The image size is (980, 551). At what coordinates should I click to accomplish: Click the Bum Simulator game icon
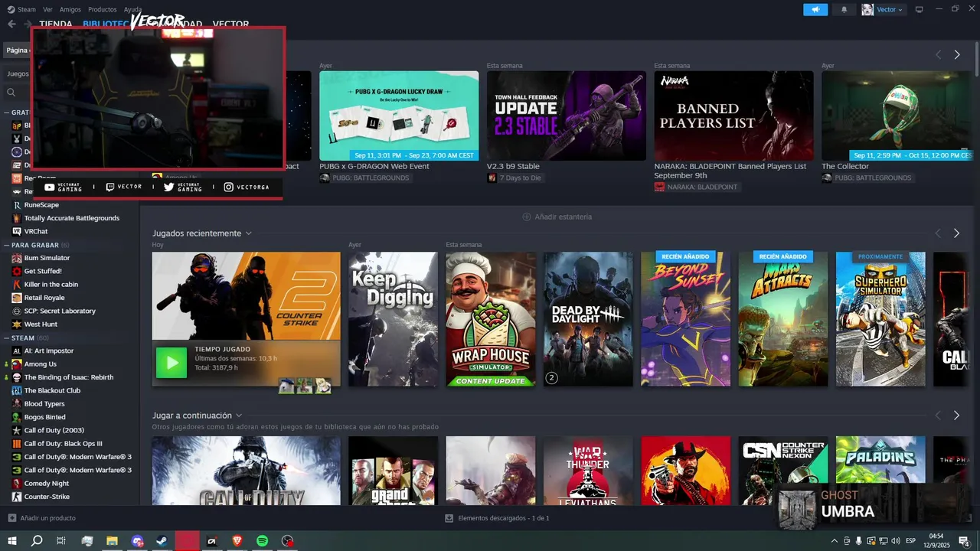pyautogui.click(x=17, y=258)
